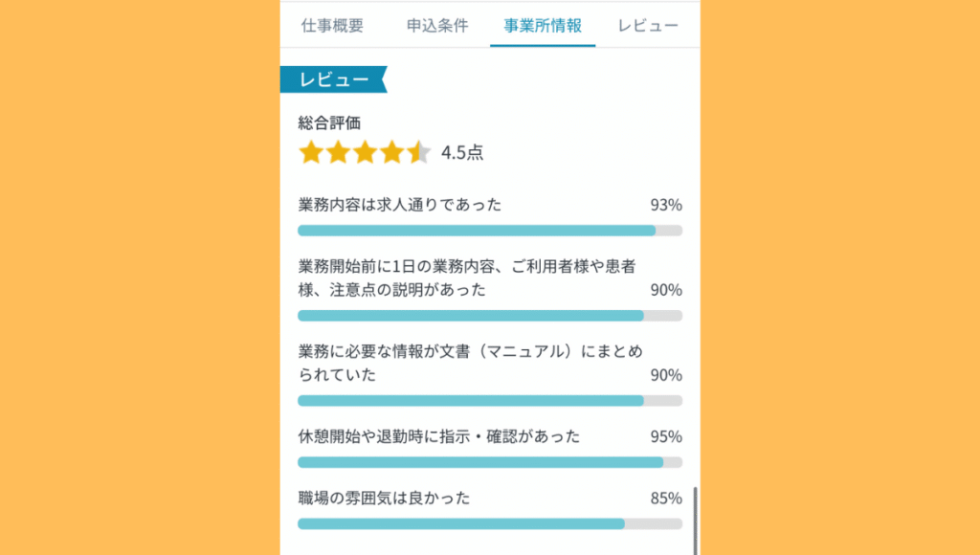
Task: Open the 仕事概要 tab
Action: (332, 26)
